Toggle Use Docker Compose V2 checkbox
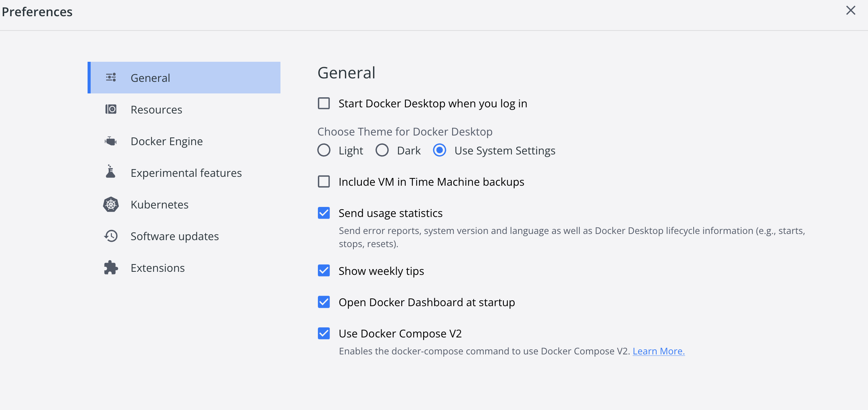868x410 pixels. pos(324,333)
